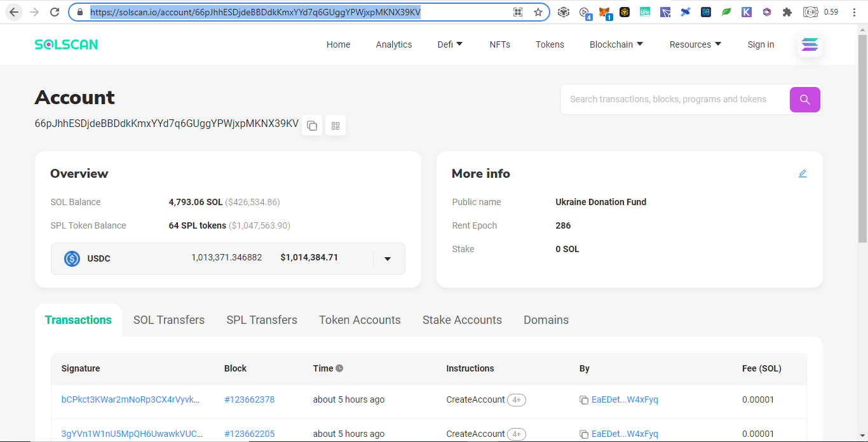The width and height of the screenshot is (868, 442).
Task: Switch to the SOL Transfers tab
Action: pos(169,320)
